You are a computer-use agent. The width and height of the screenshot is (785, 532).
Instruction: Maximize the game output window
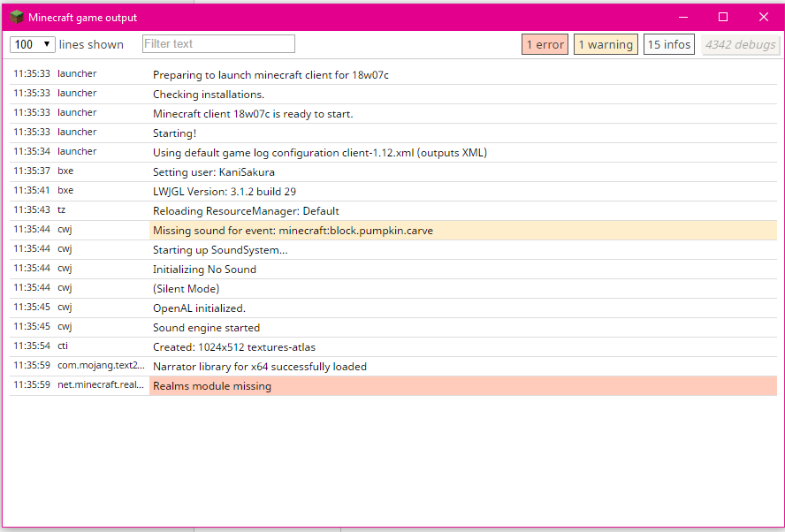(x=723, y=17)
